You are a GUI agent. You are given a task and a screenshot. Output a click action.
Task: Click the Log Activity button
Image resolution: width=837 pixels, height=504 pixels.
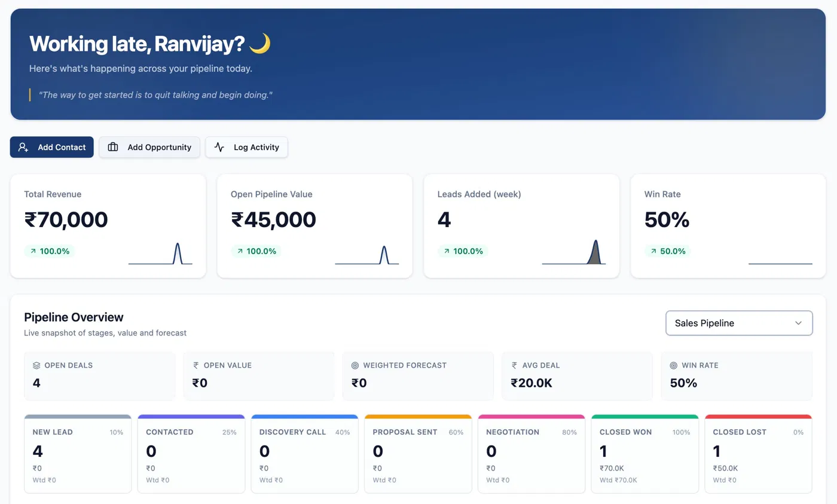pyautogui.click(x=246, y=147)
